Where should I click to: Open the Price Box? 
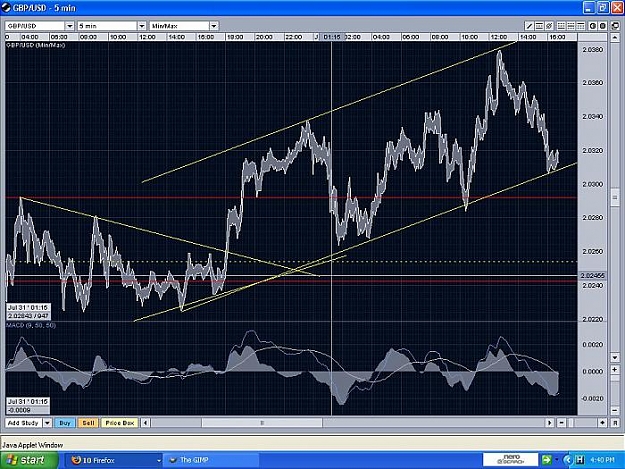click(x=120, y=423)
